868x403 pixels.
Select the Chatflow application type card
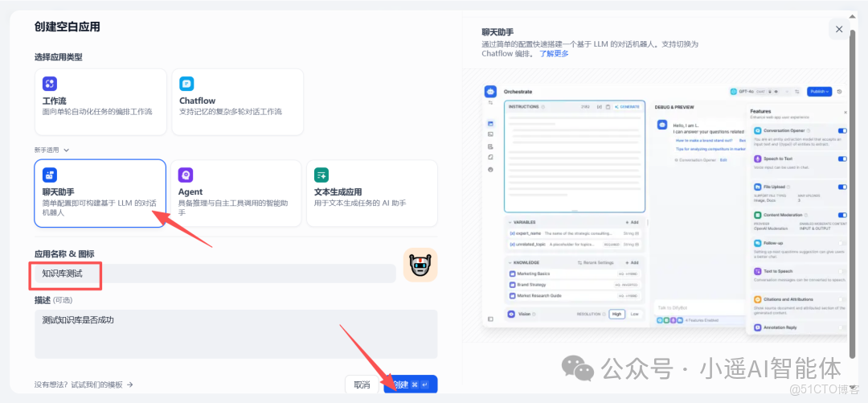237,102
